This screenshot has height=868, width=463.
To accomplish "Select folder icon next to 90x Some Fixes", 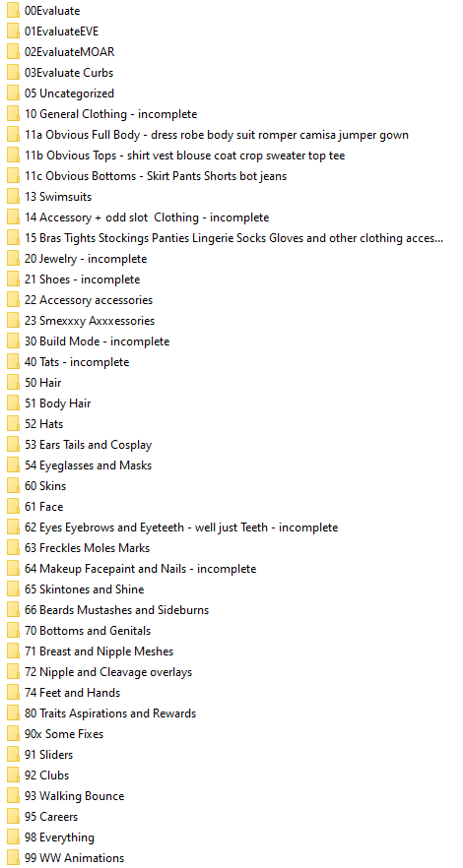I will point(13,734).
